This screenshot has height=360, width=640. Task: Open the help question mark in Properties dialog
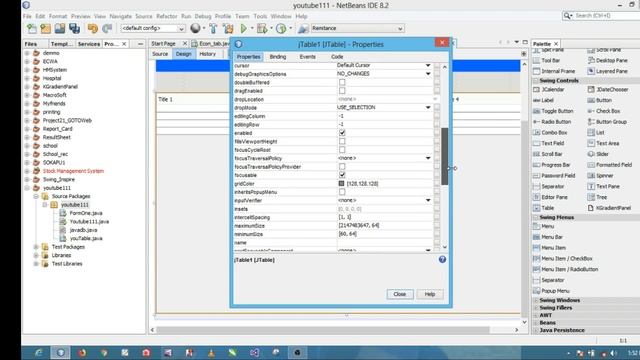click(x=442, y=260)
